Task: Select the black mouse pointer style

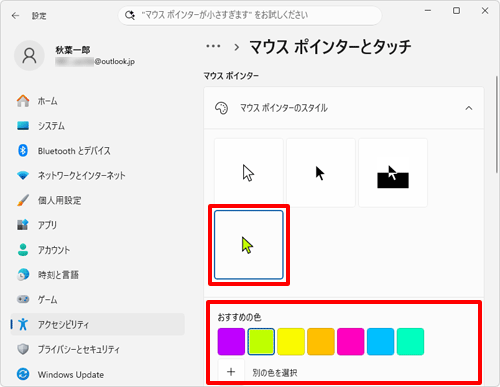Action: [321, 173]
